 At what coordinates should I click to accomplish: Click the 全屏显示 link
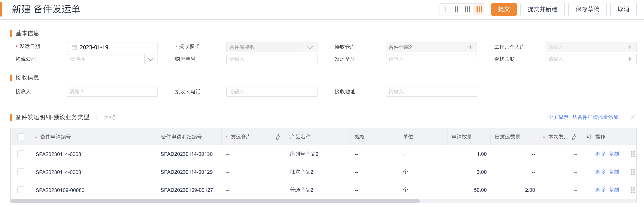[x=558, y=117]
